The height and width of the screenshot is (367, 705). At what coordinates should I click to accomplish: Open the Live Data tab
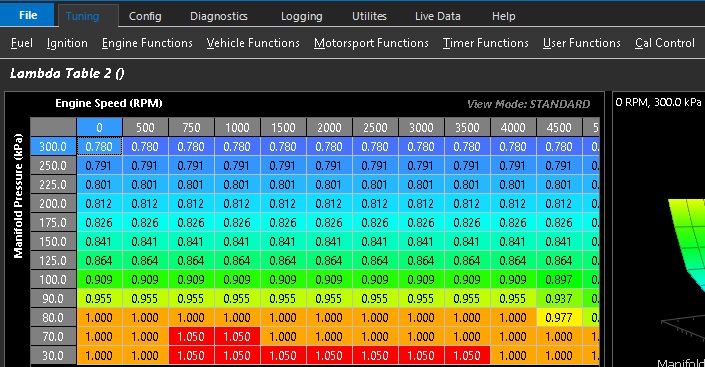437,16
